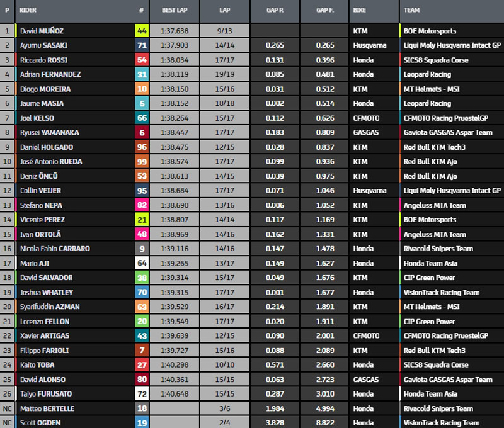The height and width of the screenshot is (428, 504).
Task: Click the BIKE column header
Action: pos(360,11)
